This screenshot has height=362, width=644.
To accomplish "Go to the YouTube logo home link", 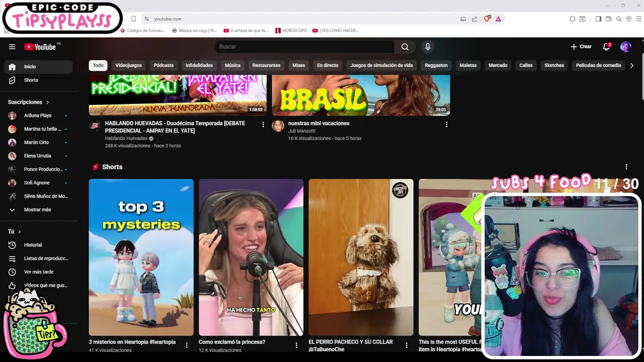I will coord(40,47).
